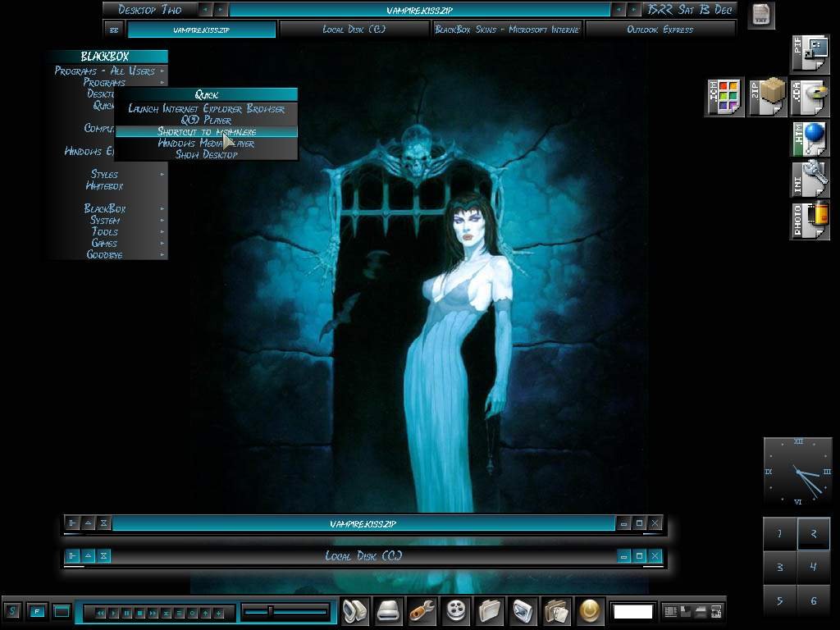Switch to the BlackBox Skins - Microsoft Internet tab

[507, 30]
